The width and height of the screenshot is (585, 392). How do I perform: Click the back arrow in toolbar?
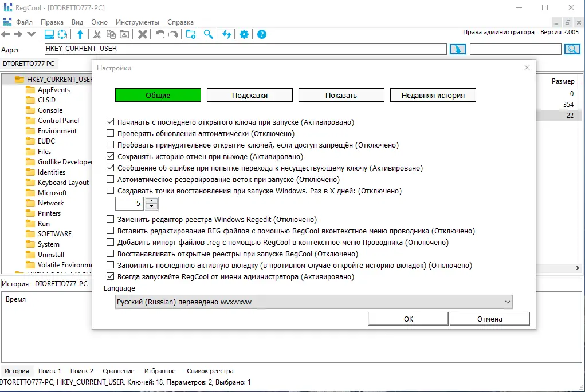[x=6, y=35]
